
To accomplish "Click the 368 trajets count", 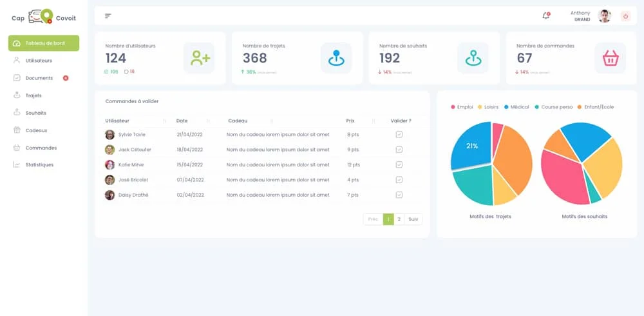I will click(254, 59).
